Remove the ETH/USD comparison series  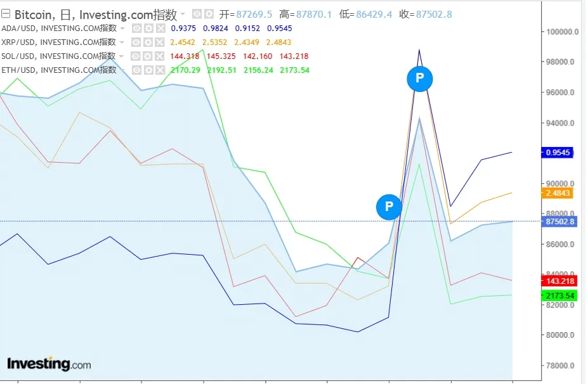[160, 70]
